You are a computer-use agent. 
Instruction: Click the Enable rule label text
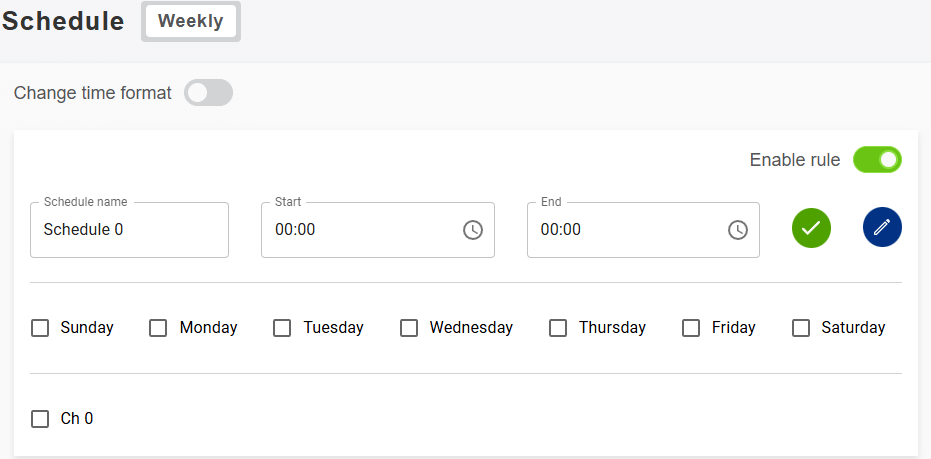click(x=795, y=160)
